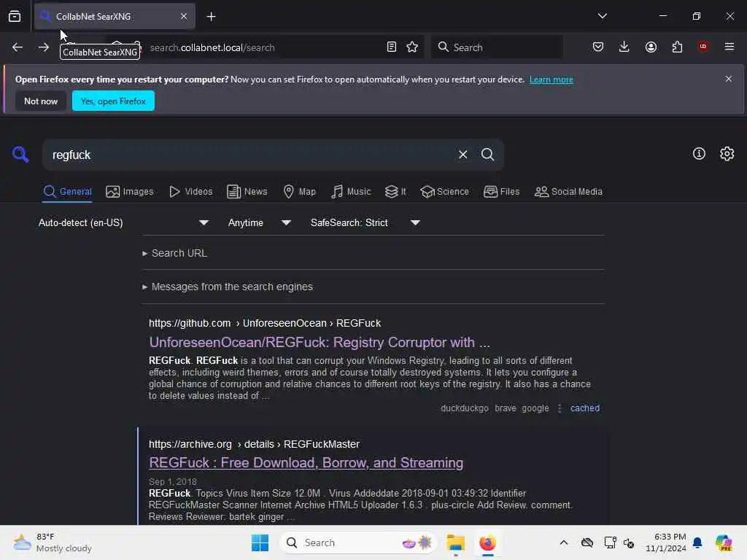The image size is (747, 560).
Task: Open uBlock Origin extension
Action: (703, 47)
